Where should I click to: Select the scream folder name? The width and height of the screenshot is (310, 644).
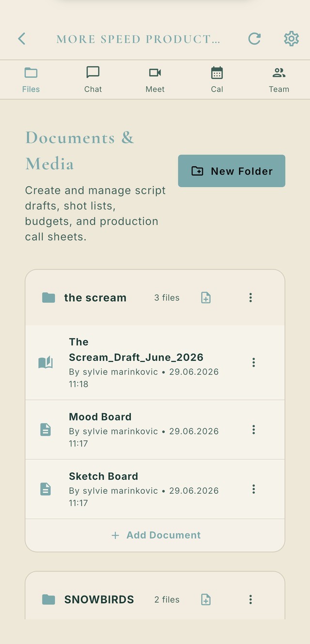[95, 298]
